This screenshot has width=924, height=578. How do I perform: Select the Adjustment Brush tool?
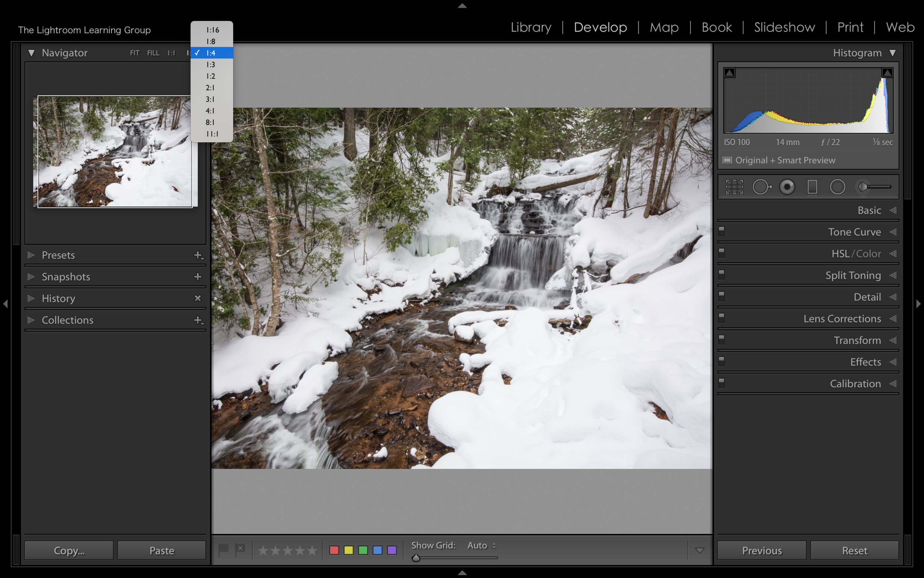[x=874, y=187]
